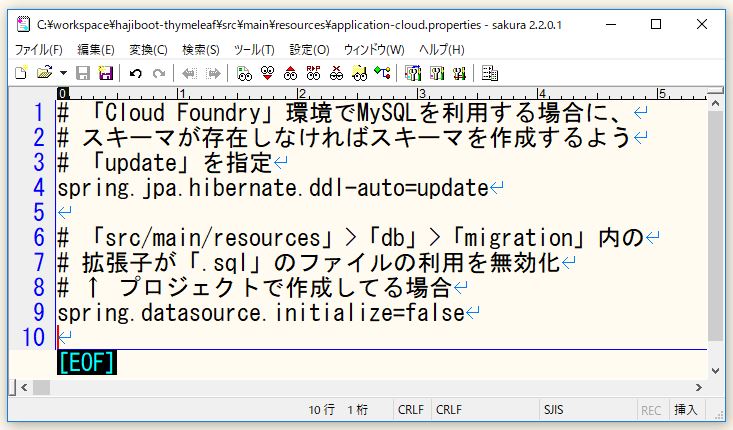The width and height of the screenshot is (733, 430).
Task: Click the vertical scrollbar up arrow
Action: 715,104
